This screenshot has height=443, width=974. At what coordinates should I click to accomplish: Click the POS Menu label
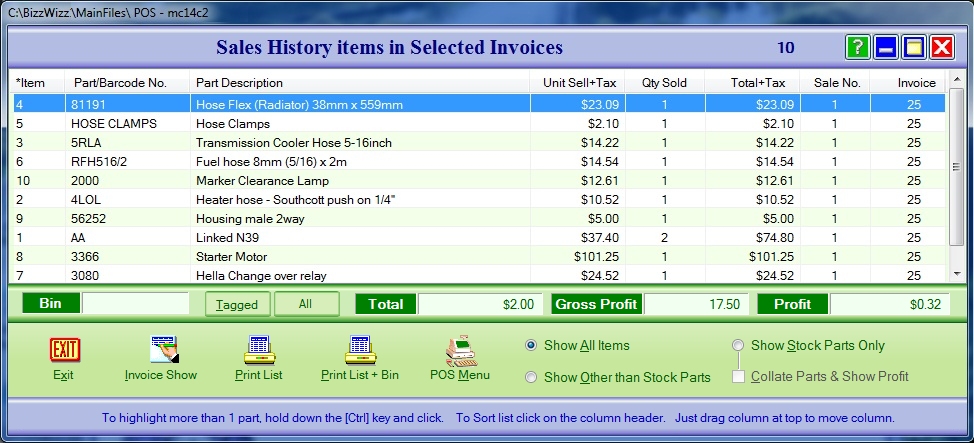pyautogui.click(x=460, y=375)
